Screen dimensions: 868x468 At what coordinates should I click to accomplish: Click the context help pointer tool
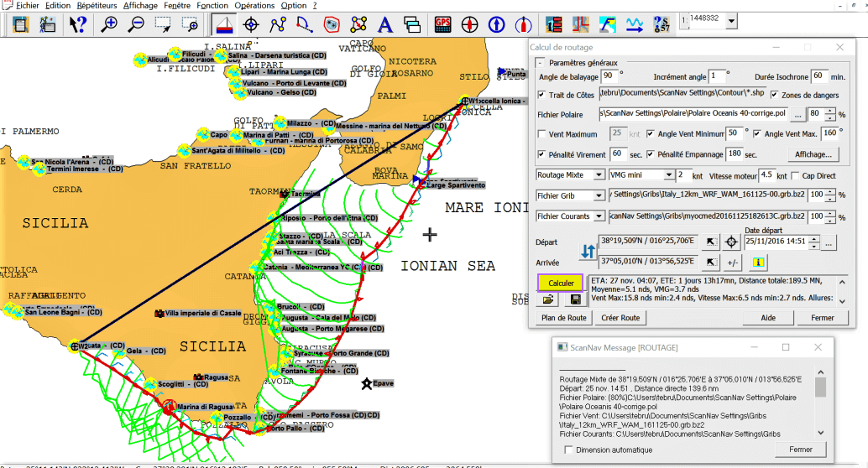tap(77, 24)
